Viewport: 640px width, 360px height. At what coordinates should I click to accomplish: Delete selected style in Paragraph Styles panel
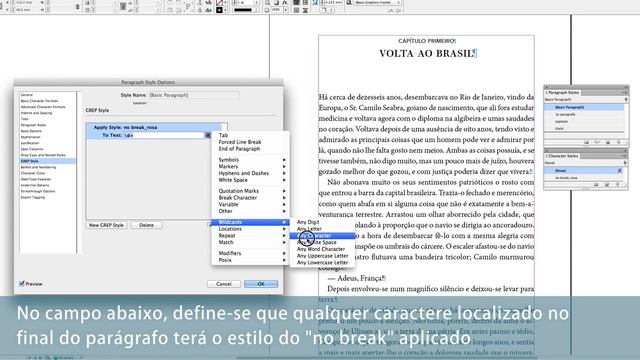coord(619,142)
